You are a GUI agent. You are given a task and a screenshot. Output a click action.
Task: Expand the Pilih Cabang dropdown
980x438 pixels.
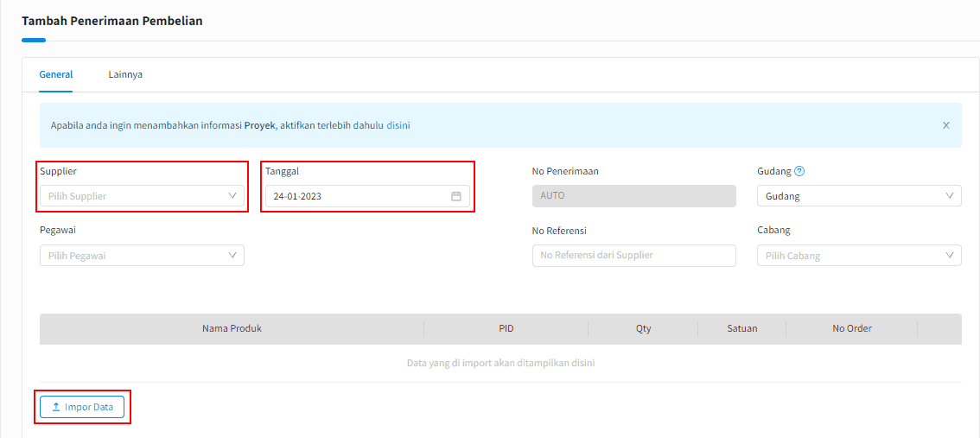pos(858,256)
